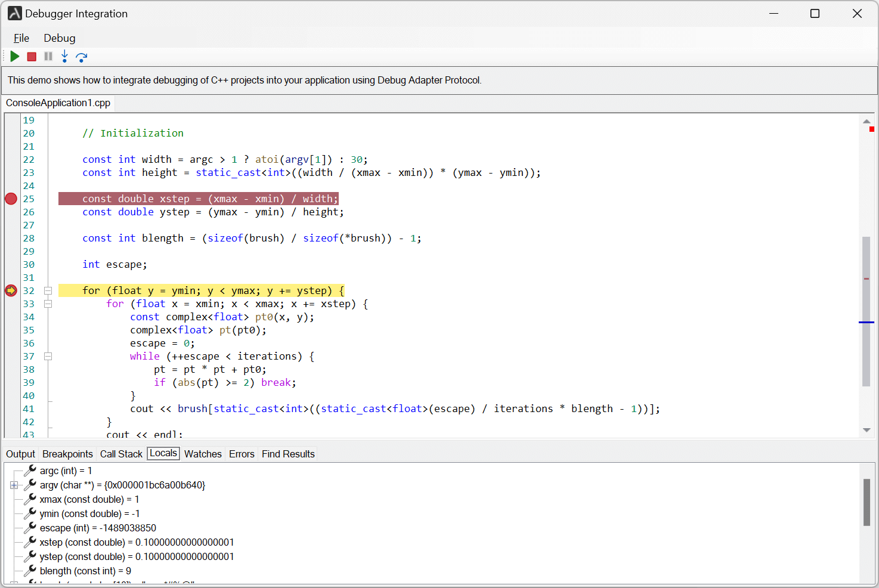Click the xstep variable wrench icon

point(30,542)
